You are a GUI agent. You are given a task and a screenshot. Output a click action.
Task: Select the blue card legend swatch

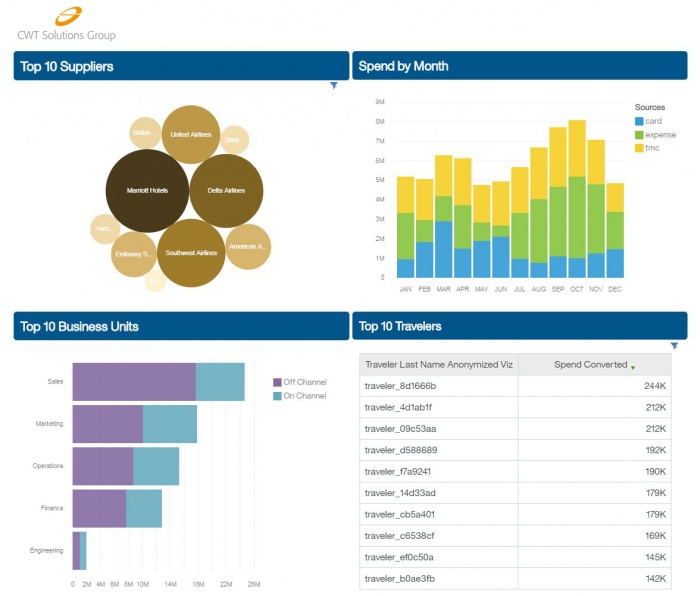(639, 121)
